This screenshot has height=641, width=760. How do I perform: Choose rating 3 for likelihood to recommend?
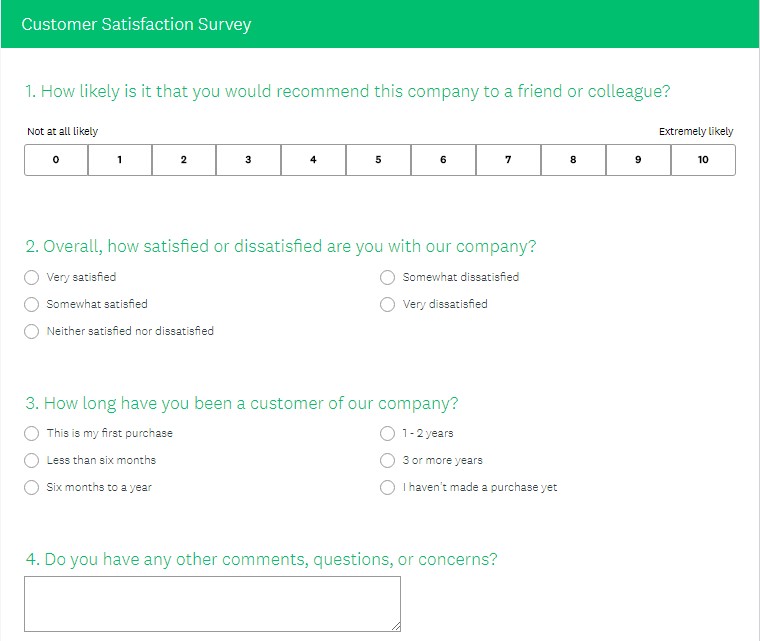[x=248, y=160]
